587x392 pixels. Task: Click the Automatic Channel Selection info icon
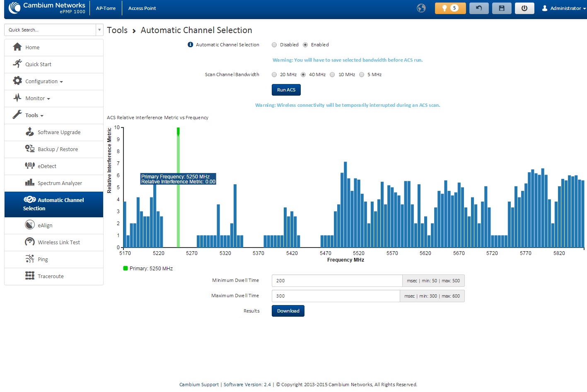pos(191,45)
